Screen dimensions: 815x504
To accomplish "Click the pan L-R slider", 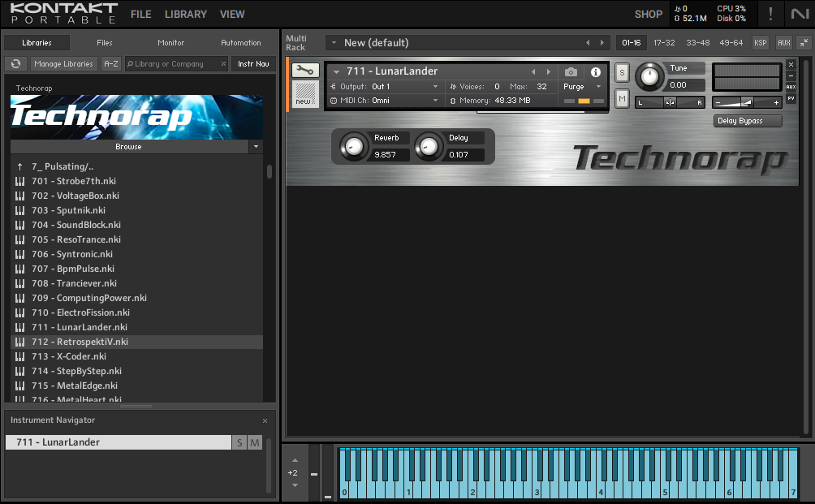I will [x=670, y=102].
